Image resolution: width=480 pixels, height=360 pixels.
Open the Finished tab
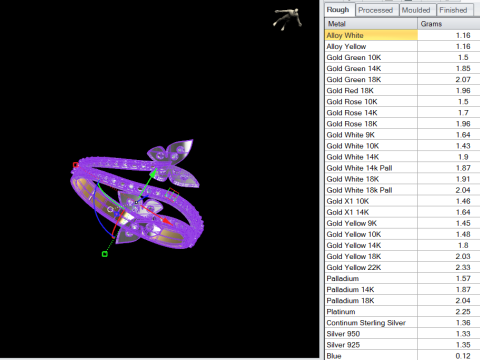pos(453,10)
